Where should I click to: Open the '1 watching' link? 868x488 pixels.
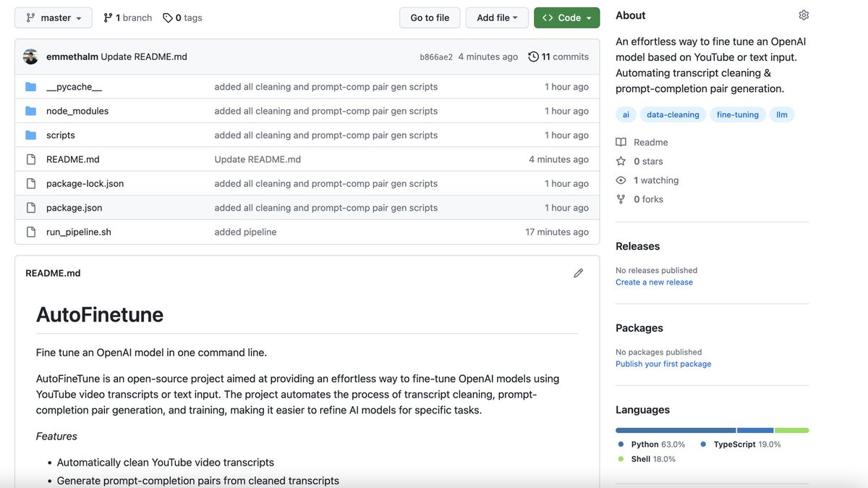click(656, 180)
